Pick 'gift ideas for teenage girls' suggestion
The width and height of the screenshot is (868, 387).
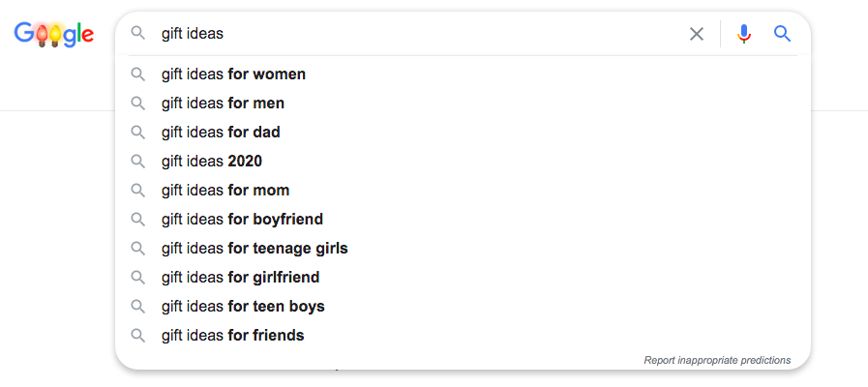(254, 249)
